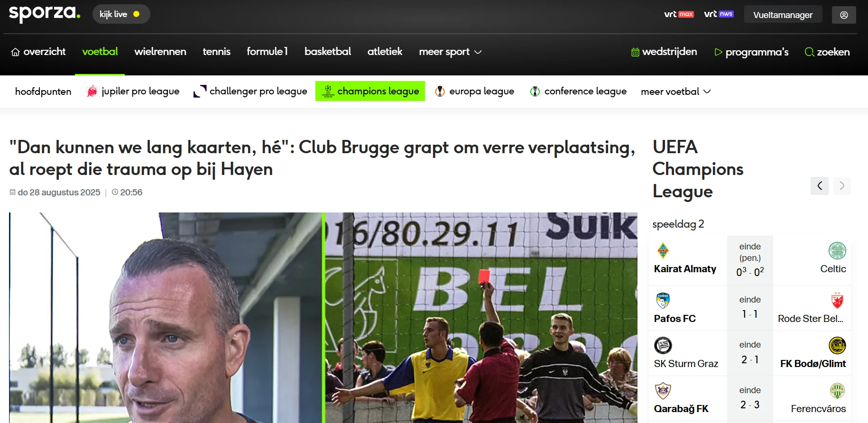Image resolution: width=868 pixels, height=423 pixels.
Task: Select the wielrennen menu item
Action: [x=160, y=51]
